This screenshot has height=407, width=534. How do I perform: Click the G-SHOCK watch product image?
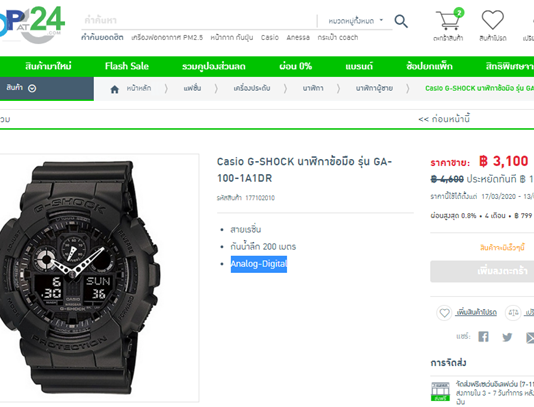point(80,278)
